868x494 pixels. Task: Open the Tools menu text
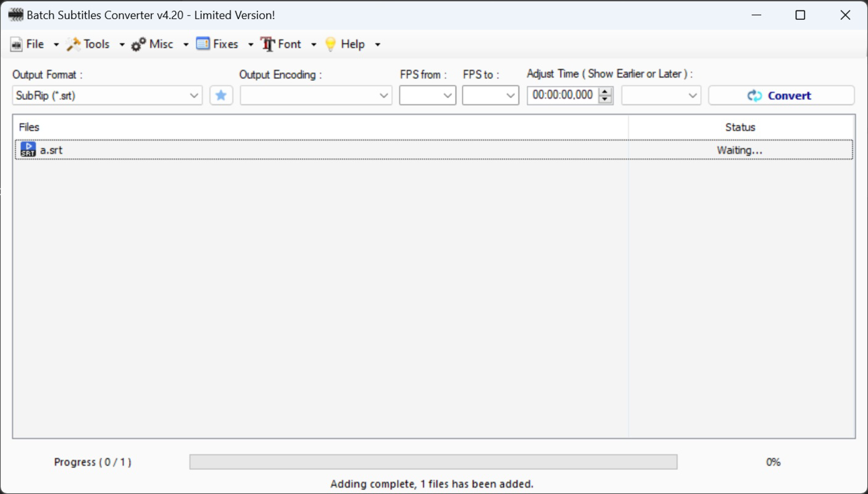click(96, 44)
